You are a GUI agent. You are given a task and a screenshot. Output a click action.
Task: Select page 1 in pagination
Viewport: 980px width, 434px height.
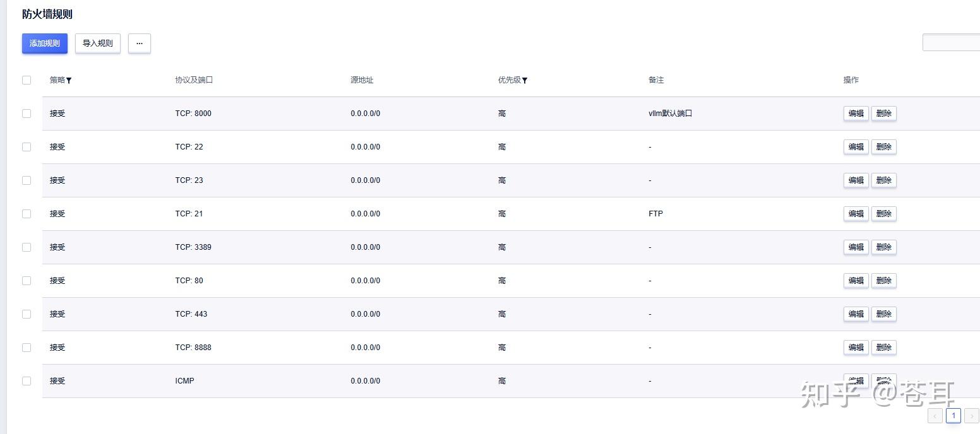[x=953, y=416]
